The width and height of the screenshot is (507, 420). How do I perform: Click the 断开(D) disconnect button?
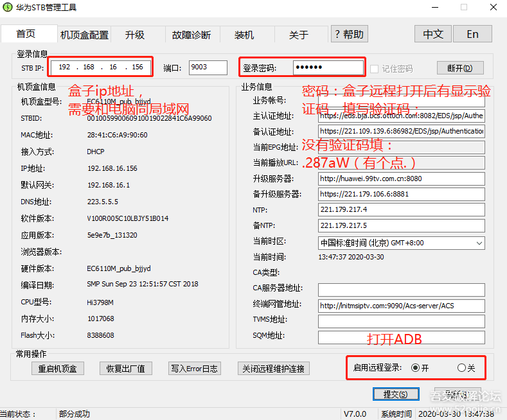click(x=460, y=68)
